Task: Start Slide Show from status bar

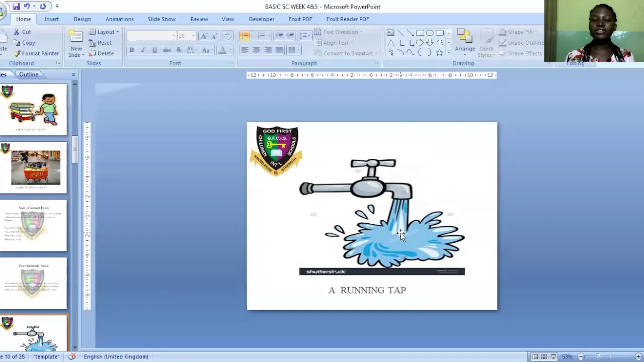Action: [x=553, y=356]
